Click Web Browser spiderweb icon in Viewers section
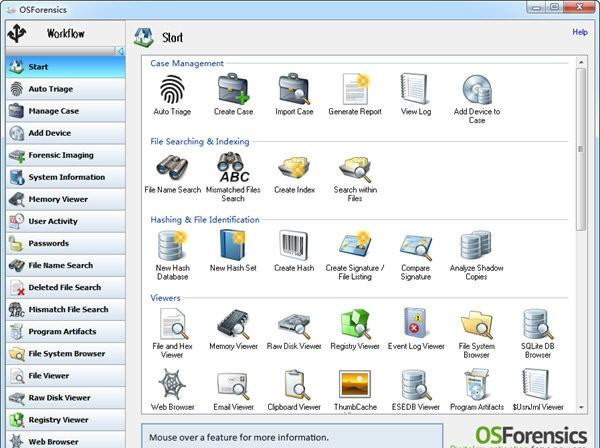Viewport: 600px width, 448px height. coord(172,384)
